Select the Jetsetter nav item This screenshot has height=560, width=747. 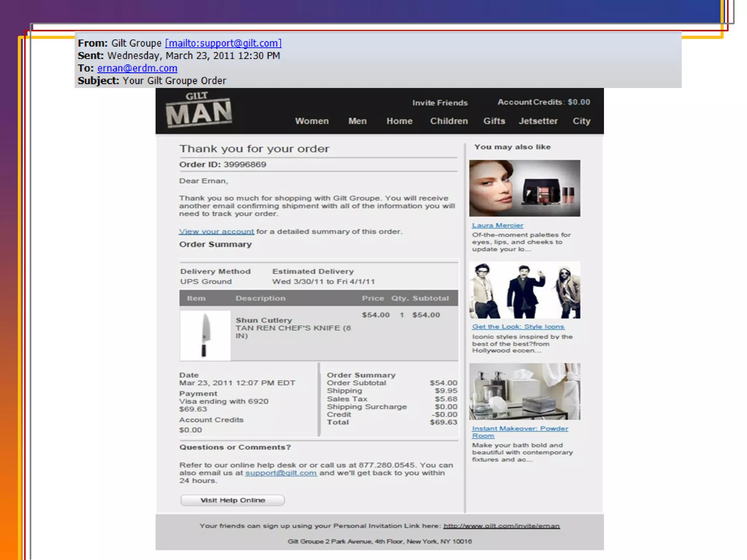click(x=538, y=121)
